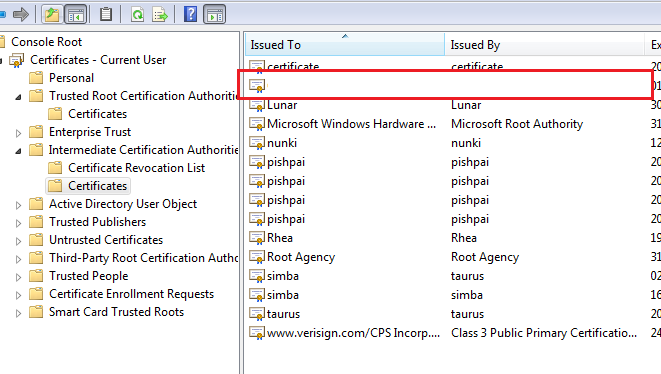Open Help with the question mark icon
The image size is (661, 374).
pyautogui.click(x=191, y=14)
